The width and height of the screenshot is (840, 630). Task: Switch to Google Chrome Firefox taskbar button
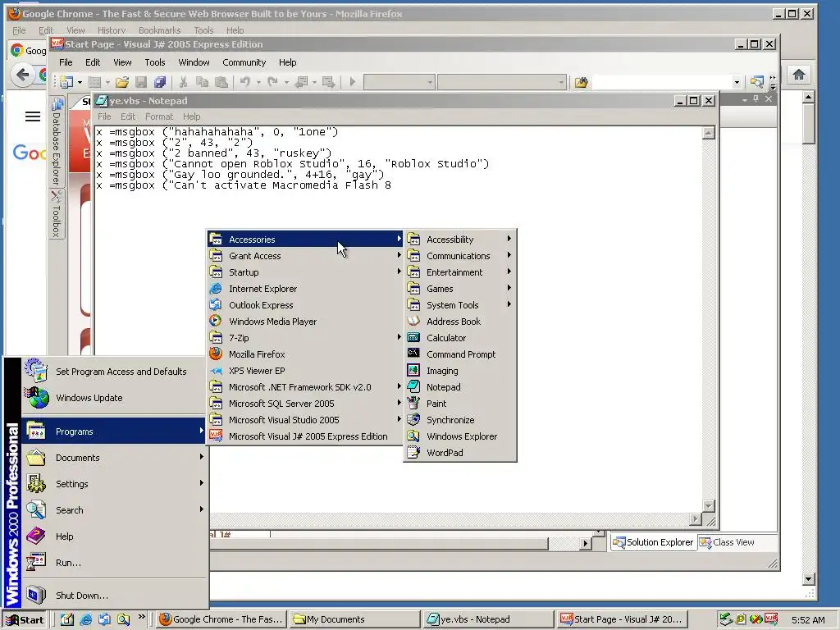pos(221,619)
